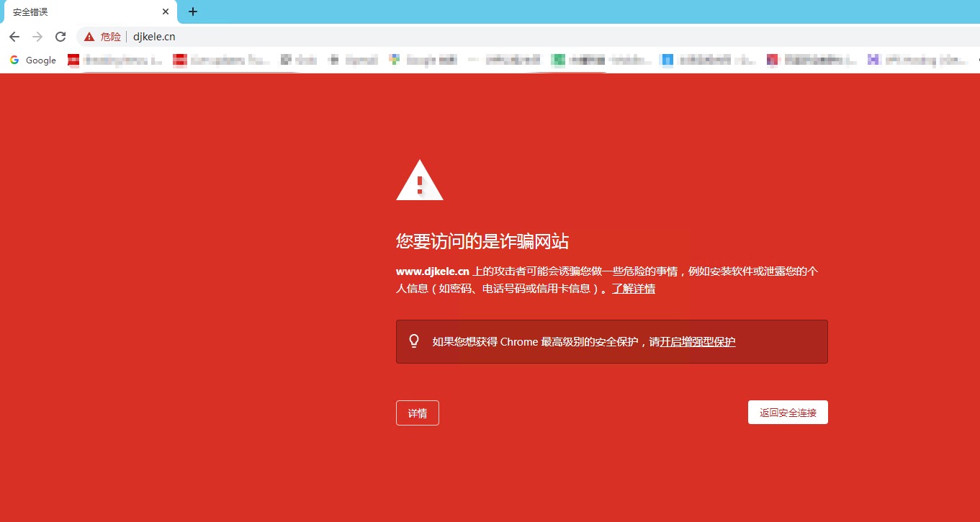Click the 返回安全连接 button
Image resolution: width=980 pixels, height=522 pixels.
point(788,413)
